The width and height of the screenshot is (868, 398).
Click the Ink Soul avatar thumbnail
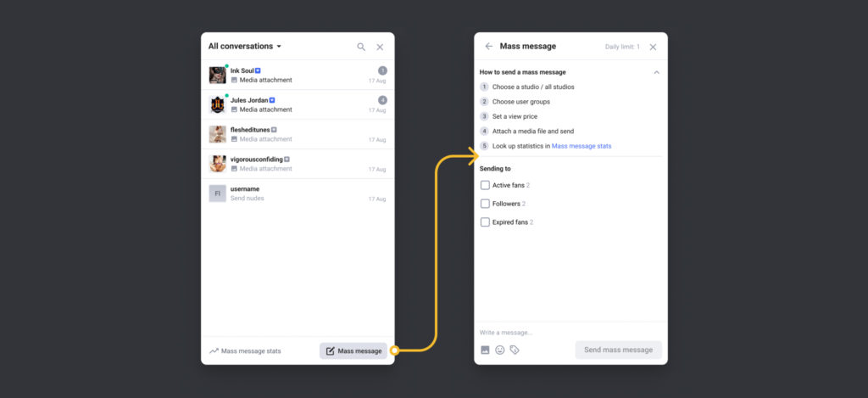(217, 75)
